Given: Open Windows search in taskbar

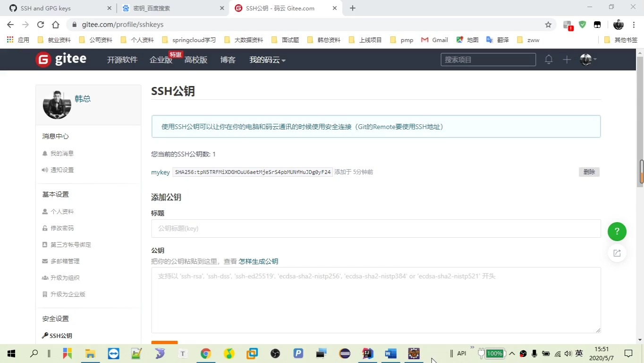Looking at the screenshot, I should pos(34,354).
